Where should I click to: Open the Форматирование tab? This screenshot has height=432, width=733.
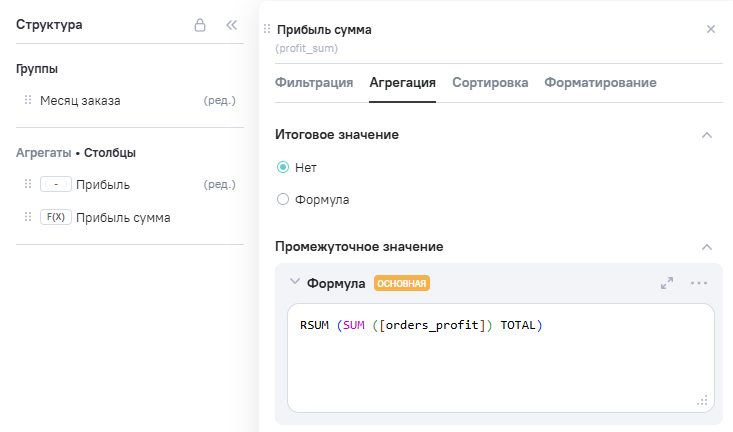click(x=600, y=83)
